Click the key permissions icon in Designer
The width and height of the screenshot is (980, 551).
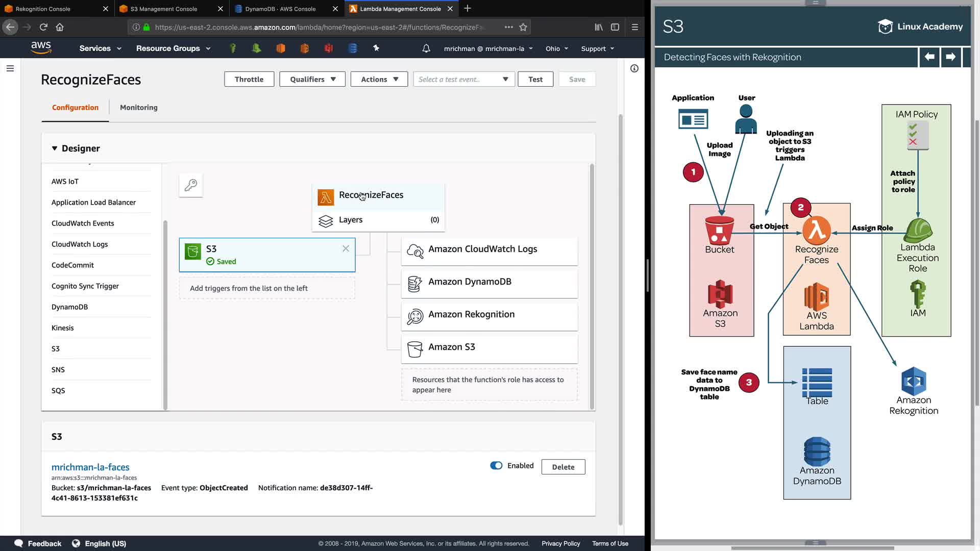pos(191,185)
